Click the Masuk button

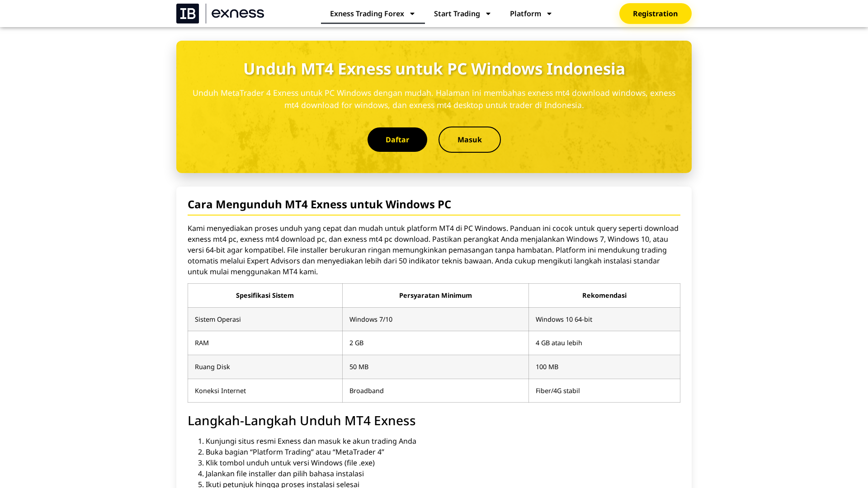[469, 140]
